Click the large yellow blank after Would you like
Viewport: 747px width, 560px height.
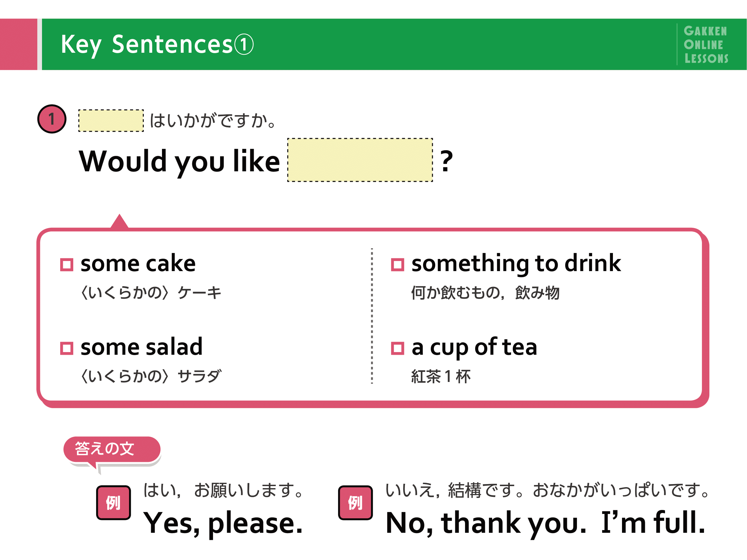click(x=360, y=160)
